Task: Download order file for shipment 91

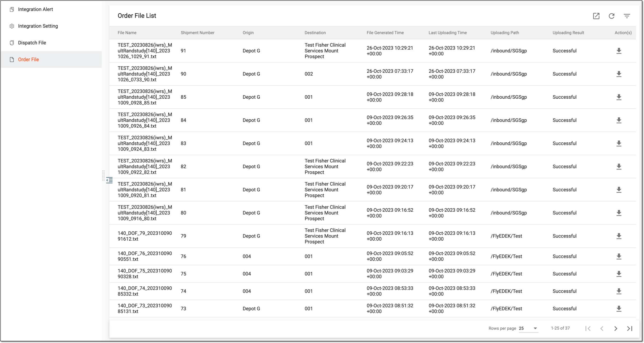Action: point(619,51)
